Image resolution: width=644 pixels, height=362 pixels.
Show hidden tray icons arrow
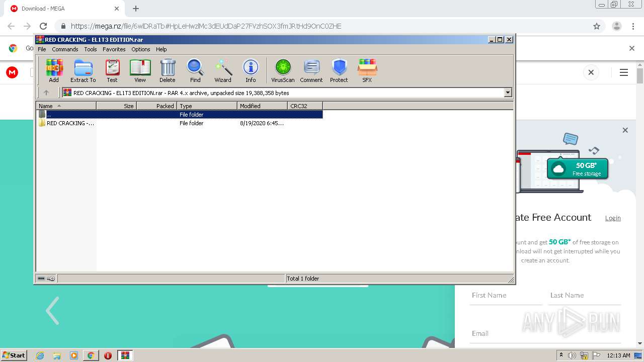click(x=561, y=355)
